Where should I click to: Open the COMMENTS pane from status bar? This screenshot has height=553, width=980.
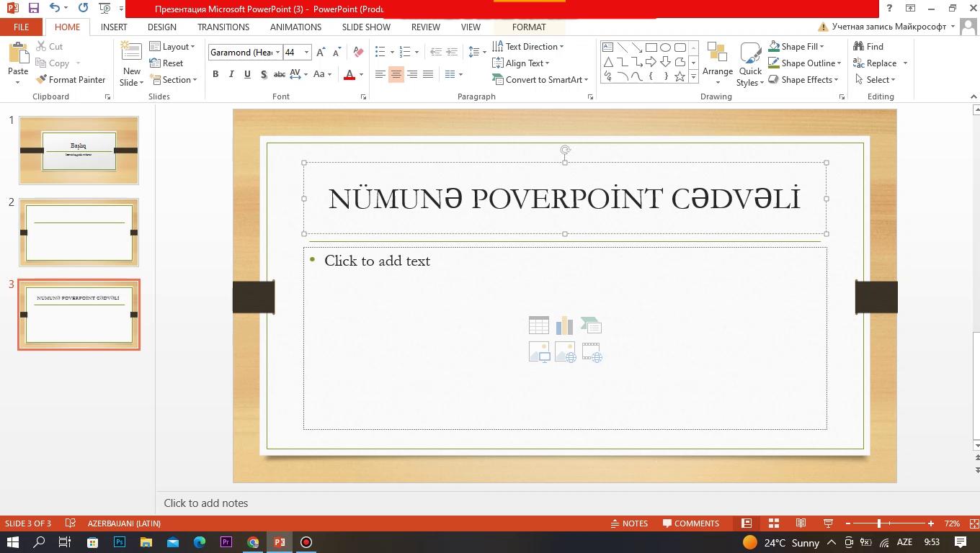(690, 523)
